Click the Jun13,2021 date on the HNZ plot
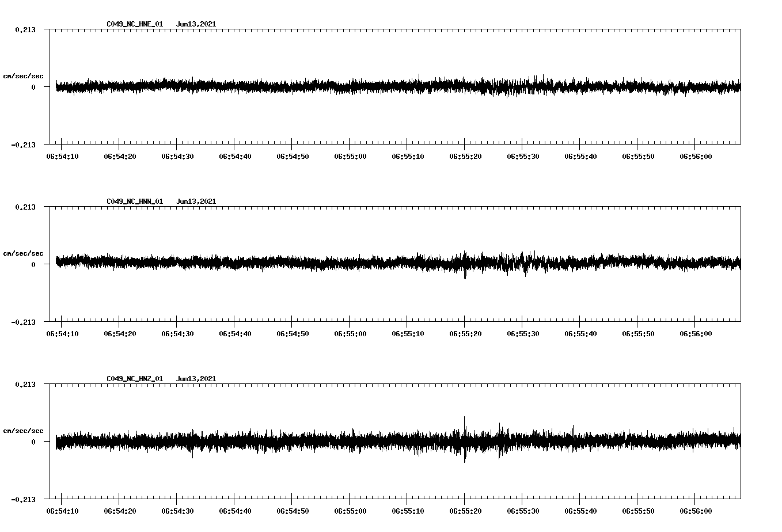The width and height of the screenshot is (782, 532). coord(196,379)
